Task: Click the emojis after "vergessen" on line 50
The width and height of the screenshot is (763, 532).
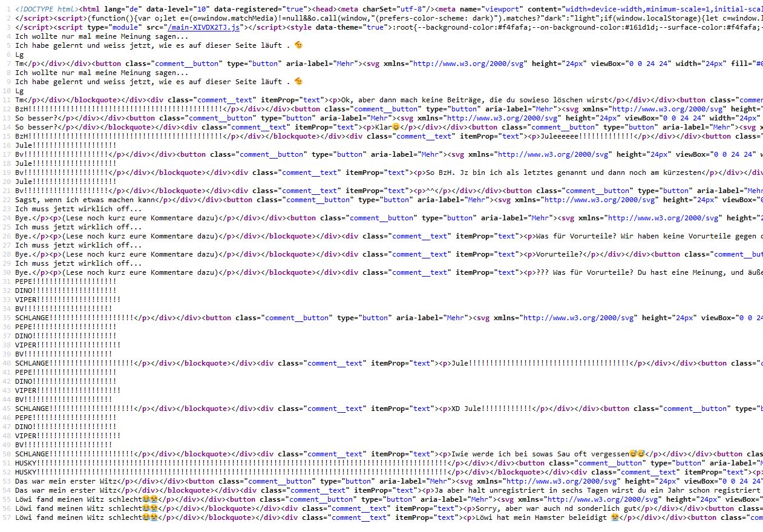Action: tap(637, 454)
